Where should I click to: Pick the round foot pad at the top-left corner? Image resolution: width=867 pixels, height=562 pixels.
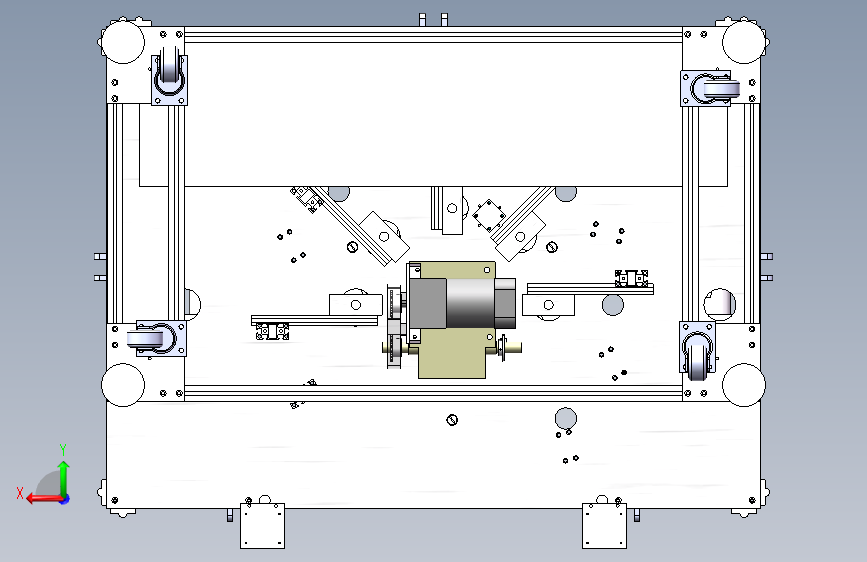point(123,42)
